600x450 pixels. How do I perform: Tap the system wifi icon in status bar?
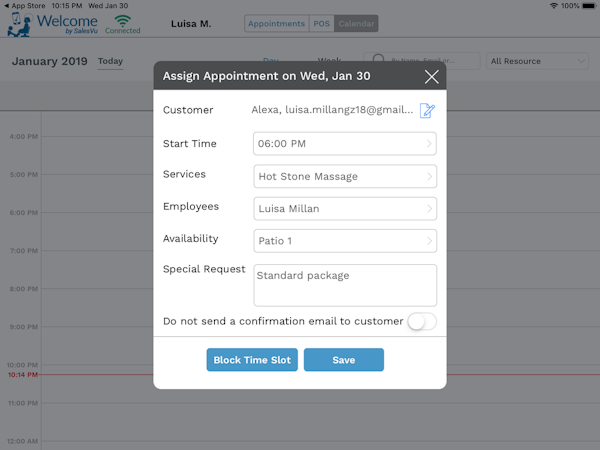553,6
